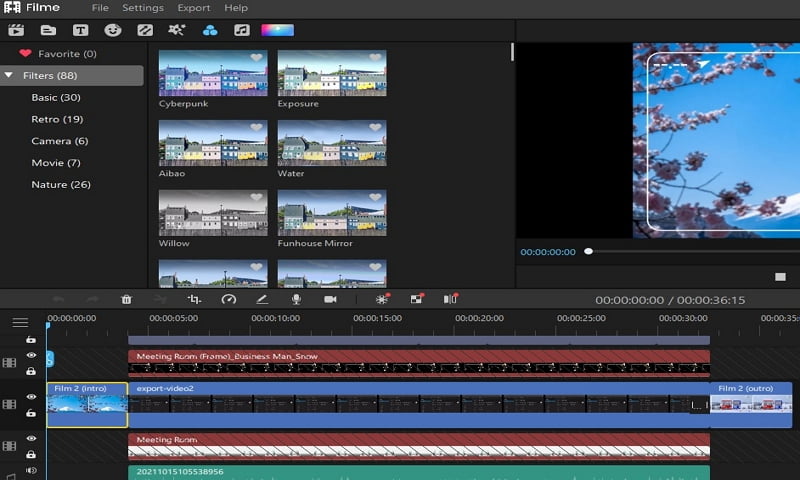Select the blue Filters panel icon
Image resolution: width=800 pixels, height=480 pixels.
pyautogui.click(x=210, y=31)
